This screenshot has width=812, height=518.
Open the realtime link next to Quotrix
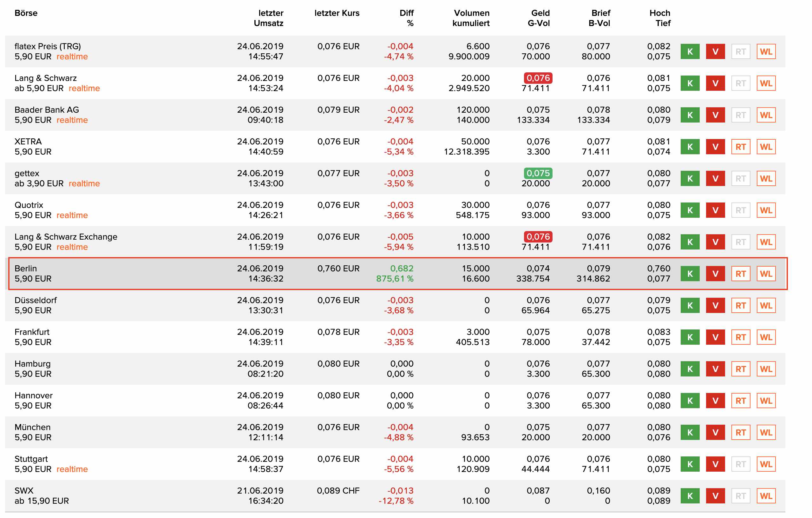pyautogui.click(x=72, y=215)
